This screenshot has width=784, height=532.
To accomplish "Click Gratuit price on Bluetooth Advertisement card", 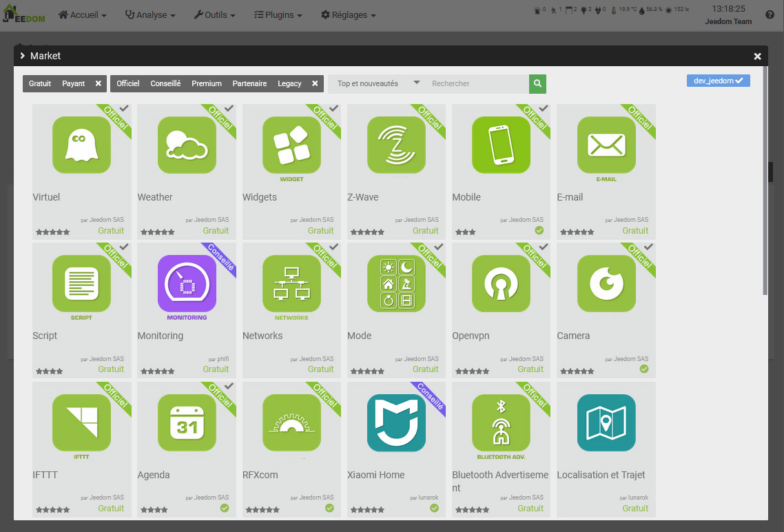I will [x=530, y=508].
